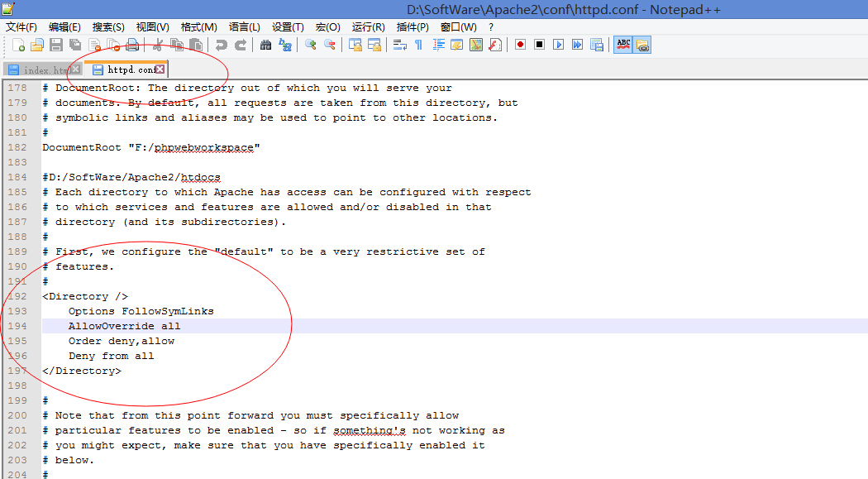
Task: Switch to the index.html tab
Action: (43, 69)
